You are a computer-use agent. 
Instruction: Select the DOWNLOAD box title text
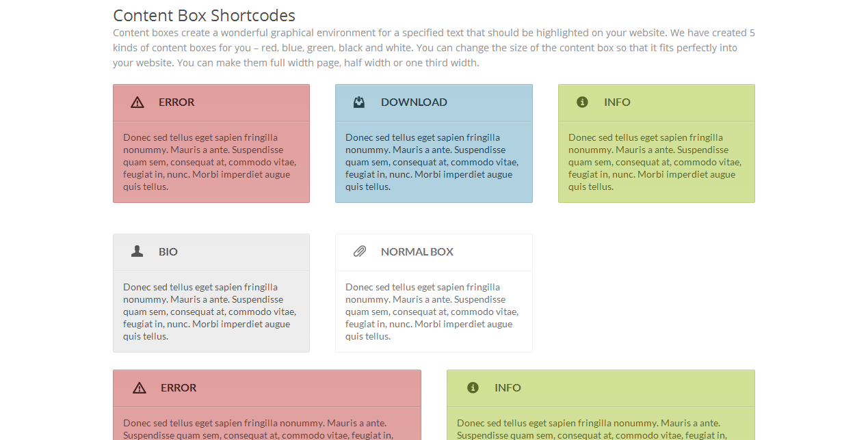pyautogui.click(x=414, y=102)
